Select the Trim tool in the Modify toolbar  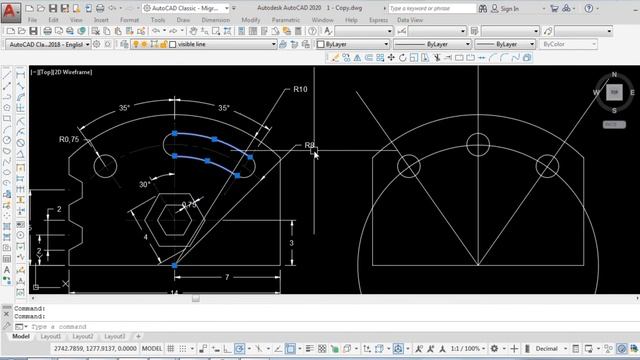tap(436, 58)
